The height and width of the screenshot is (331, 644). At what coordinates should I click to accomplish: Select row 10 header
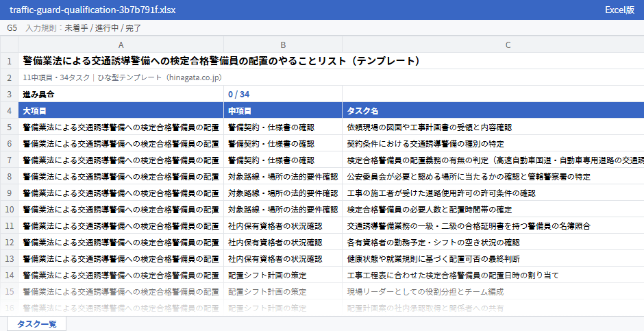pos(9,210)
